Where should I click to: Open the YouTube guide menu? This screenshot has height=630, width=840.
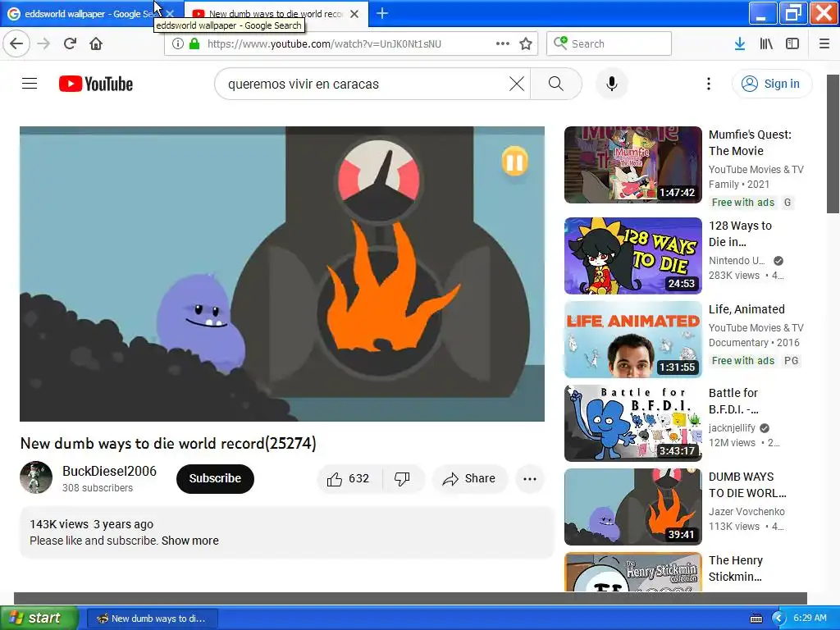tap(30, 84)
